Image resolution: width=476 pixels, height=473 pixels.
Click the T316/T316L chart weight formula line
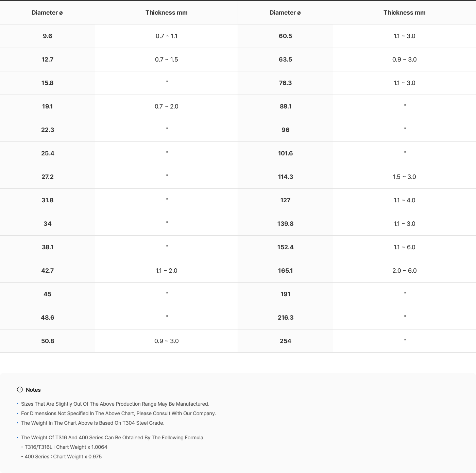[x=64, y=447]
